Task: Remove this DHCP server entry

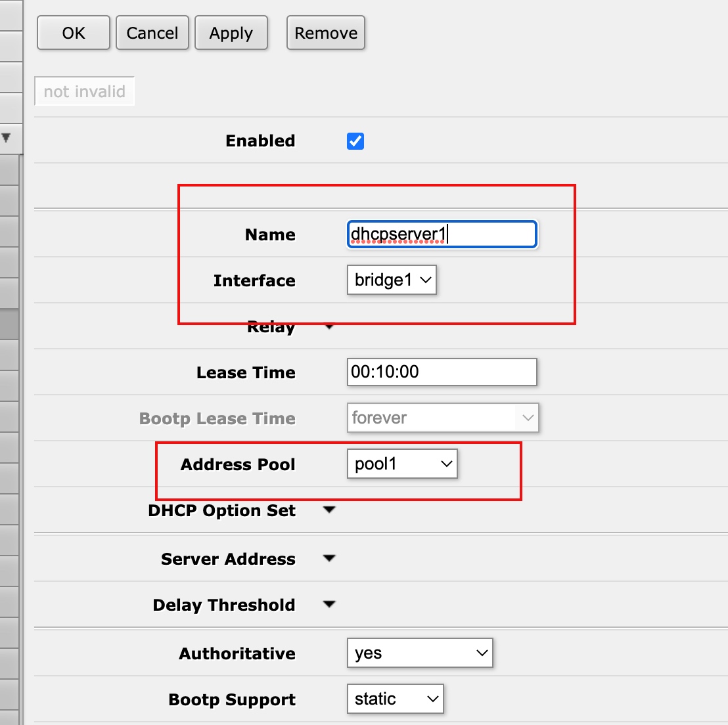Action: coord(326,33)
